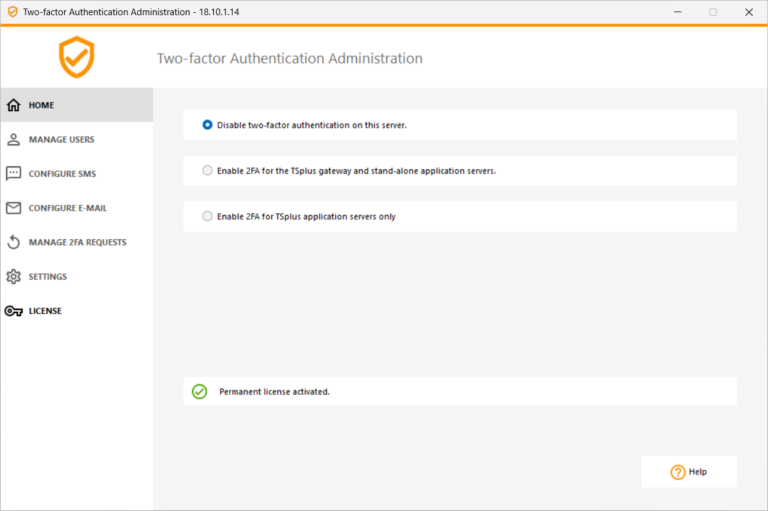Image resolution: width=768 pixels, height=511 pixels.
Task: Open the MANAGE USERS section label
Action: pyautogui.click(x=62, y=140)
